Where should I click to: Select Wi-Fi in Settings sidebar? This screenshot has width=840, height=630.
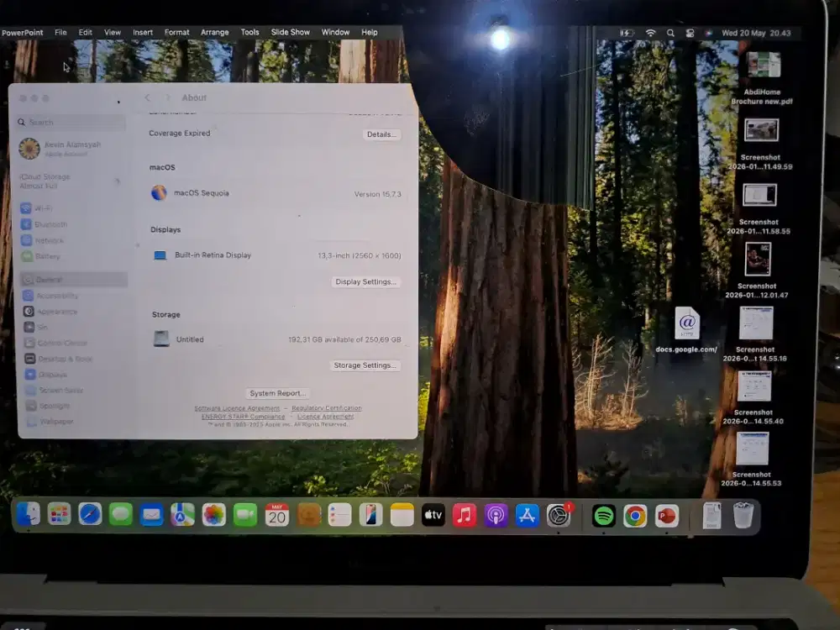(x=73, y=207)
